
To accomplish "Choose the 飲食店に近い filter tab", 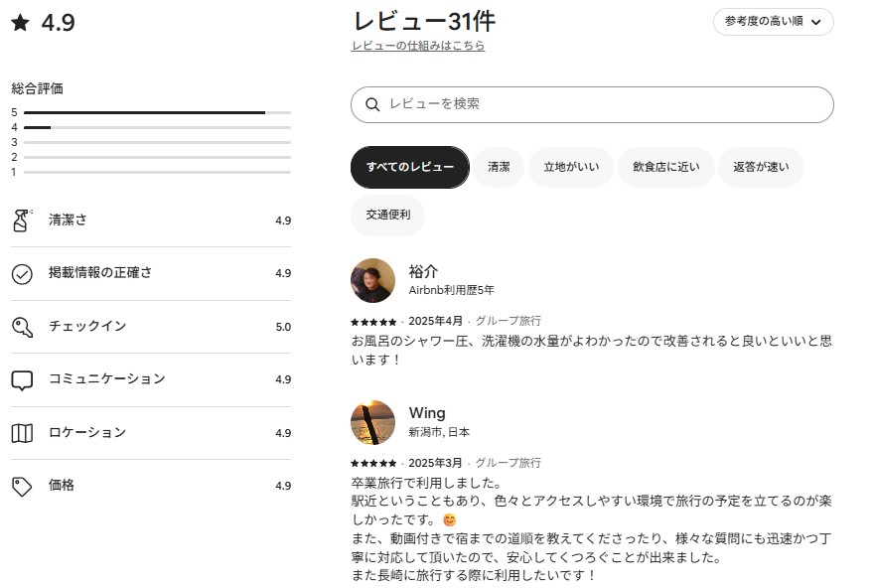I will pyautogui.click(x=664, y=167).
